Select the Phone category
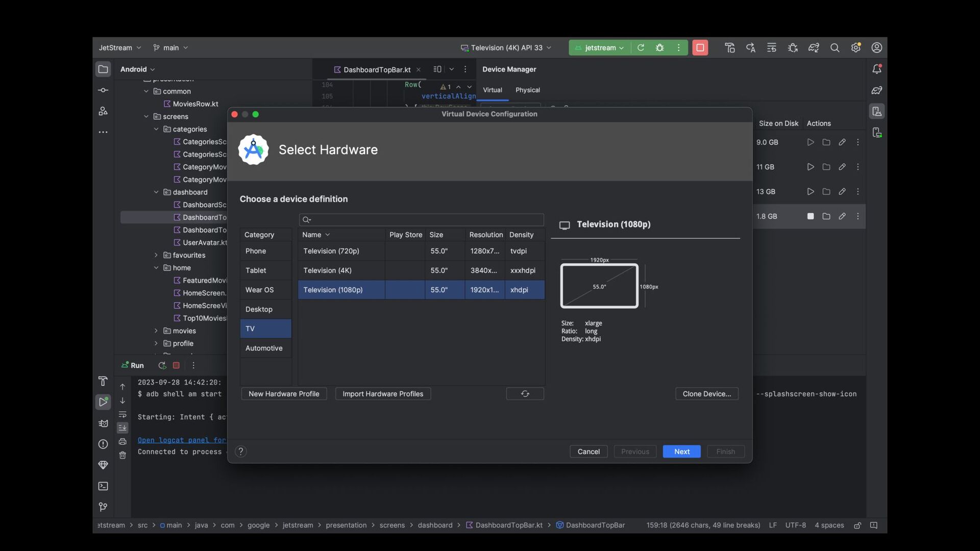The image size is (980, 551). point(266,251)
